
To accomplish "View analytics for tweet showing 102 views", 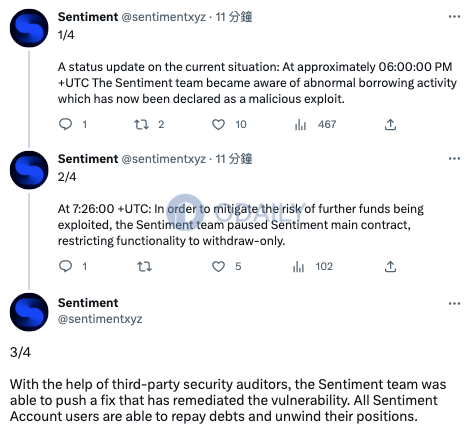I will 298,267.
